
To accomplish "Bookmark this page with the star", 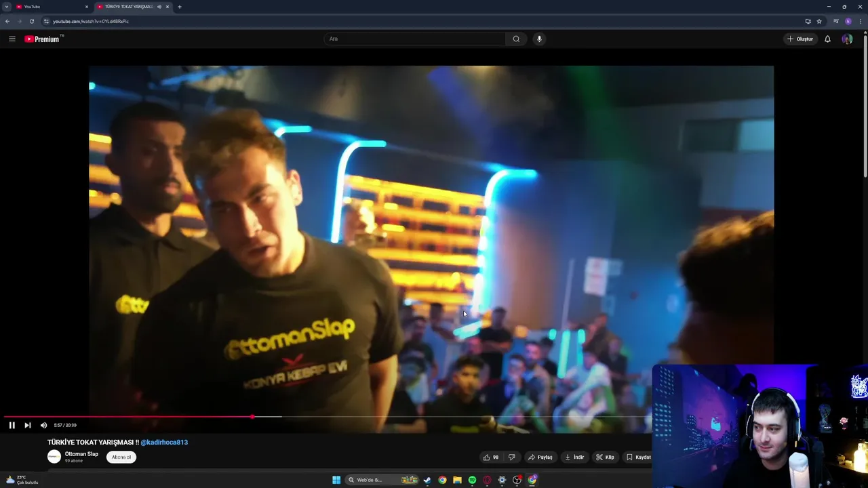I will coord(819,21).
